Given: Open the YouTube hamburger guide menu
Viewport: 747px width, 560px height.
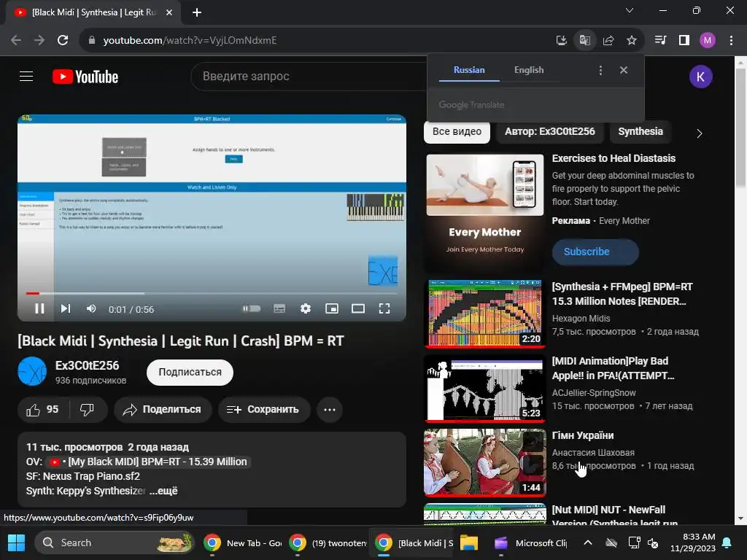Looking at the screenshot, I should (x=26, y=76).
